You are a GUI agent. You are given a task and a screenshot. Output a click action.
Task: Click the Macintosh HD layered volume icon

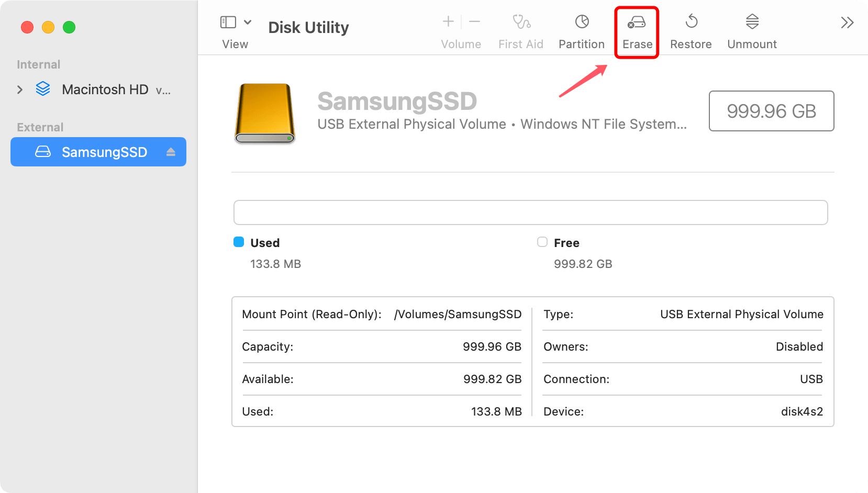tap(43, 89)
